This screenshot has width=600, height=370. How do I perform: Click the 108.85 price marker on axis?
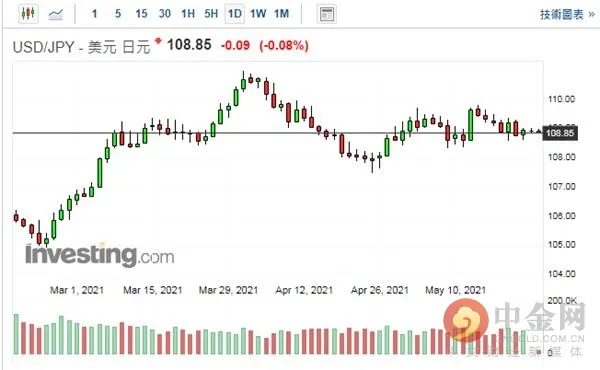coord(560,133)
